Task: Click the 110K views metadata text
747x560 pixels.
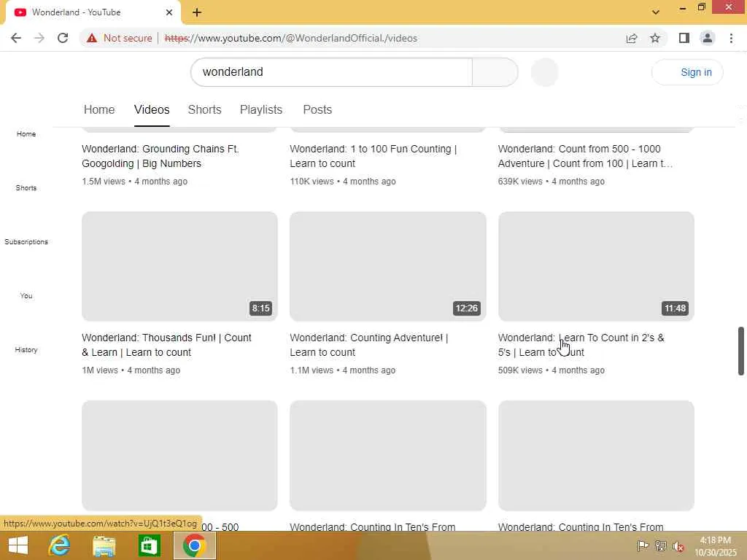Action: 311,182
